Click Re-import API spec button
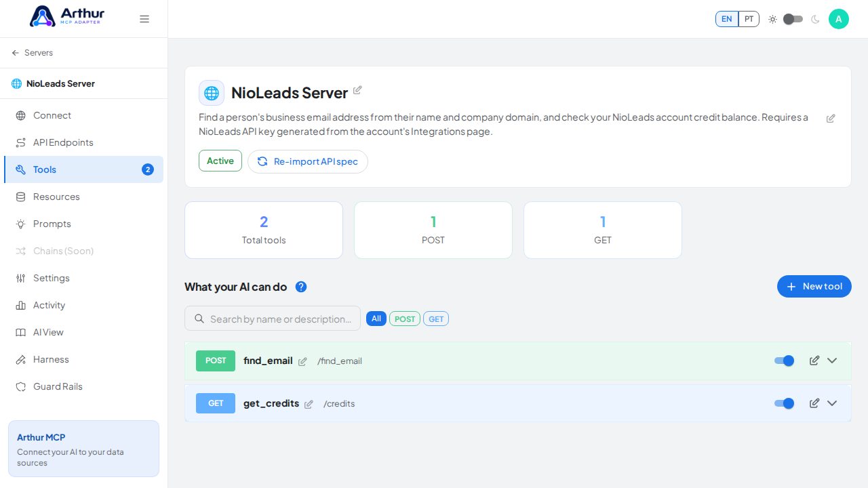 point(308,161)
